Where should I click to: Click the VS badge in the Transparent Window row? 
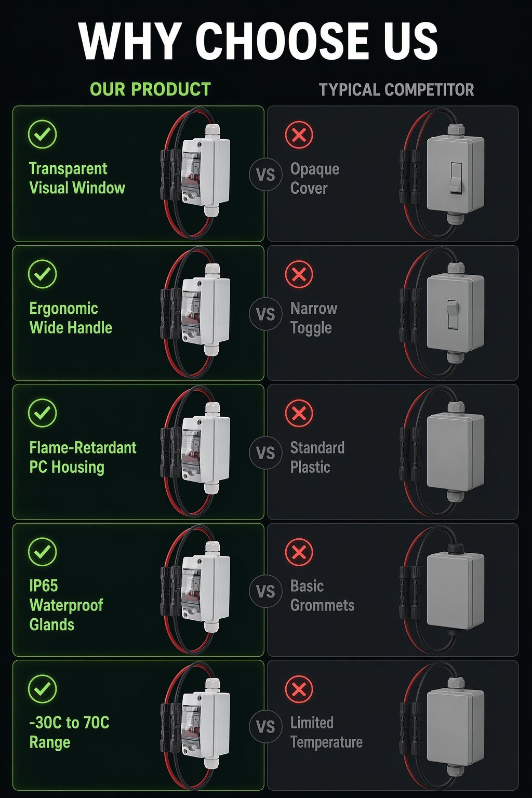(265, 175)
